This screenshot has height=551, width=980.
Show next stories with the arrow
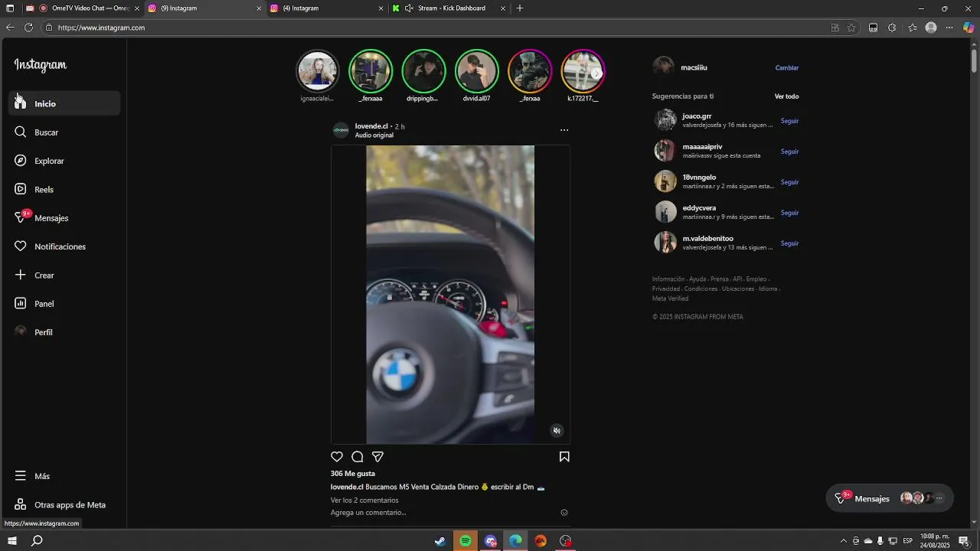tap(597, 73)
